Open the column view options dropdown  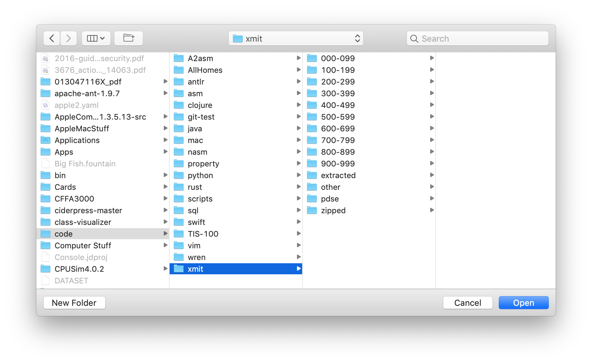96,38
